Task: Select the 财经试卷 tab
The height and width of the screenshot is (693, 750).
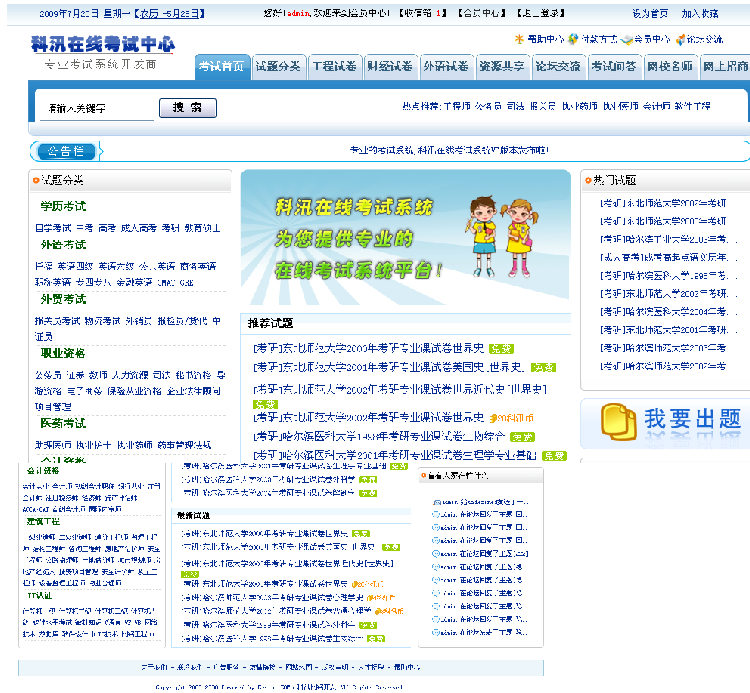Action: coord(390,67)
